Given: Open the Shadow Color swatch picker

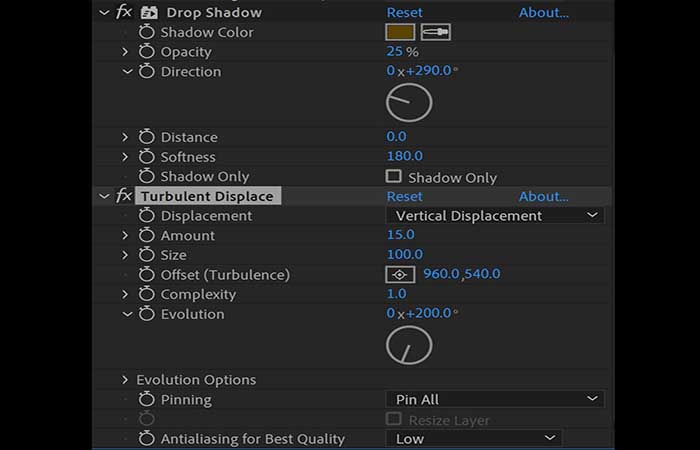Looking at the screenshot, I should click(x=400, y=32).
